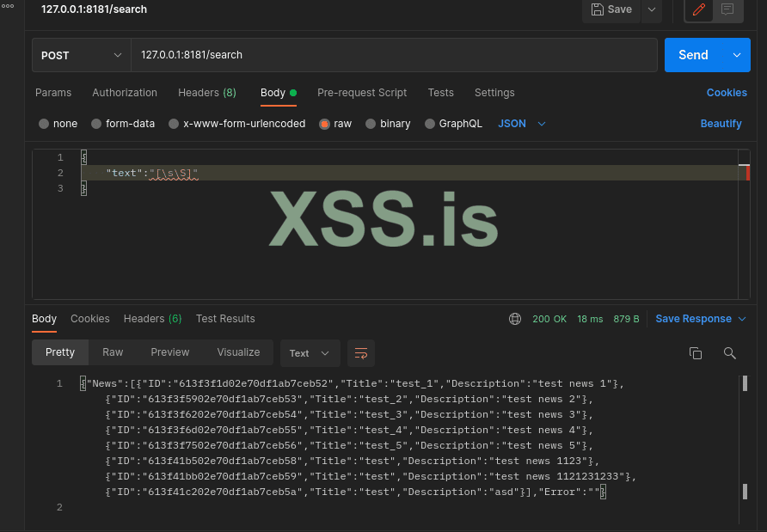The image size is (767, 532).
Task: Open the Text response format dropdown
Action: point(309,353)
